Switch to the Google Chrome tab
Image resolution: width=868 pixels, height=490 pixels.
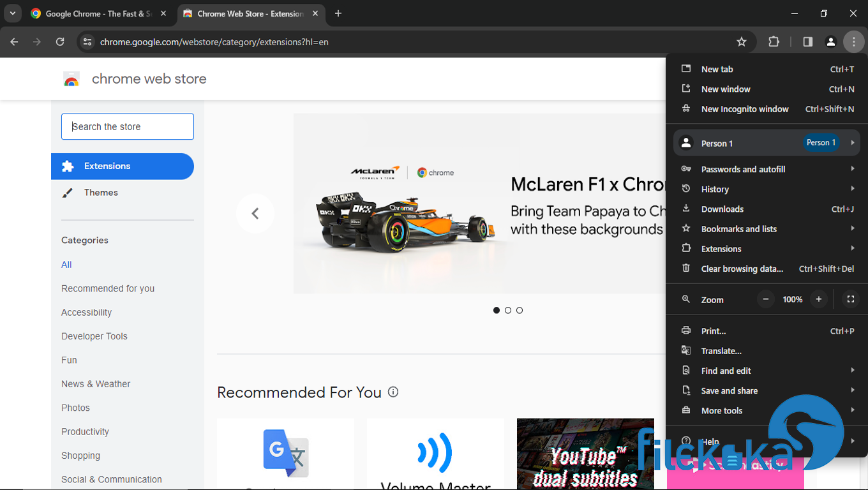tap(100, 13)
